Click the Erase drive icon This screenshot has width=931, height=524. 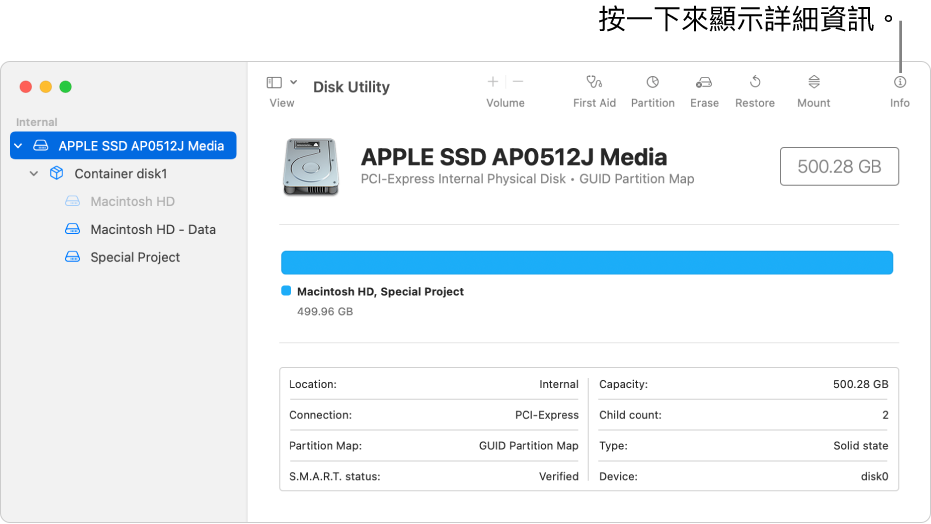pyautogui.click(x=704, y=82)
